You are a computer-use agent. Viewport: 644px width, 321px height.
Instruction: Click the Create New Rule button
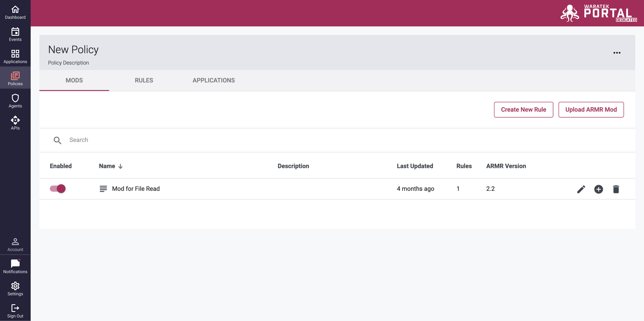tap(523, 110)
